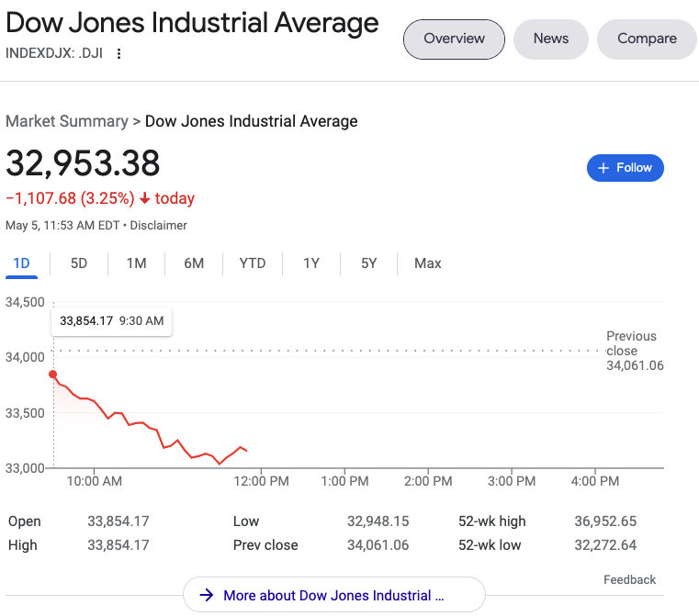Click the arrow icon in More about button
The image size is (699, 616).
click(207, 595)
